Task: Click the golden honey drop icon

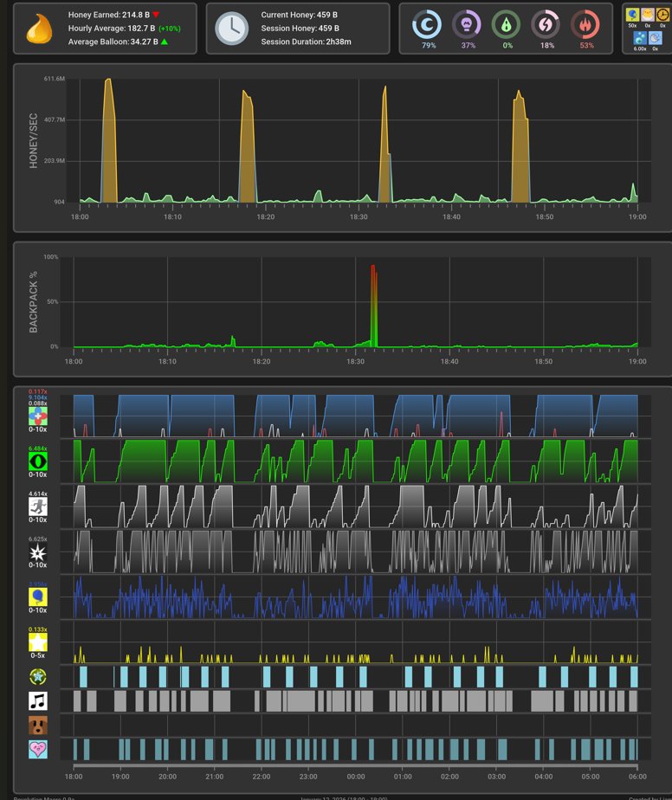Action: pyautogui.click(x=39, y=29)
